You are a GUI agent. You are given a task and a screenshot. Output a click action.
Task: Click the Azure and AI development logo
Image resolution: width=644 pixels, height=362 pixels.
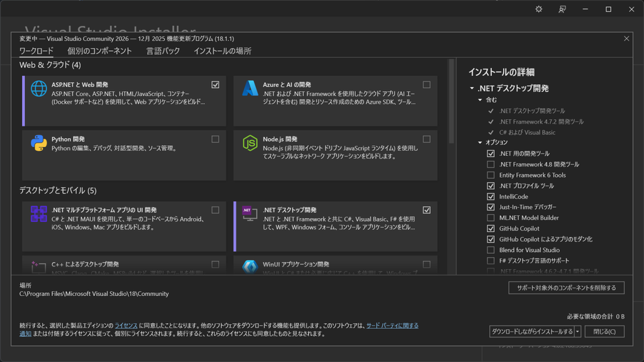250,88
